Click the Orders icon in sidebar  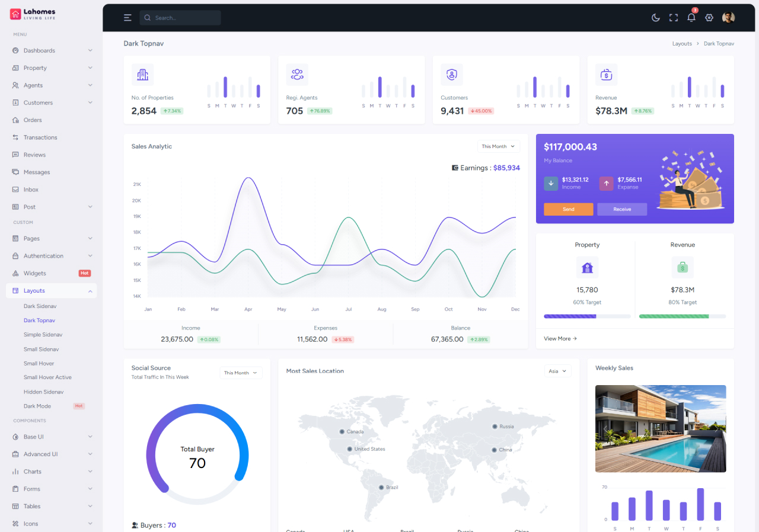15,120
